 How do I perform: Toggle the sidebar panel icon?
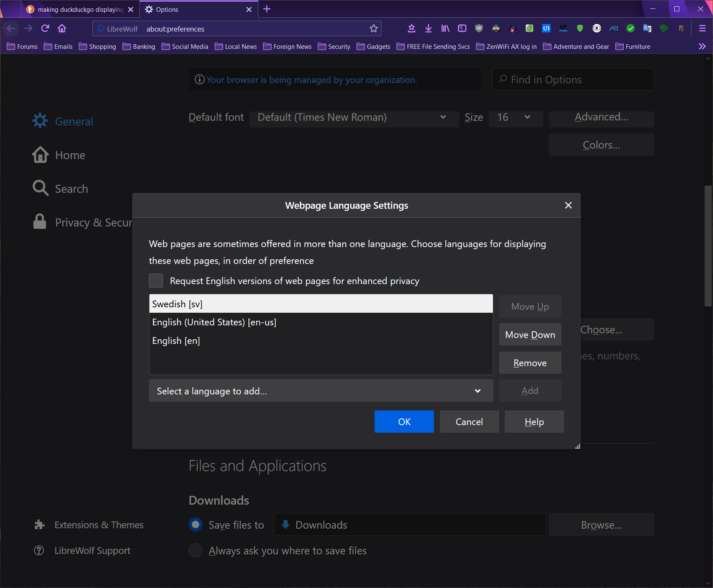[462, 29]
